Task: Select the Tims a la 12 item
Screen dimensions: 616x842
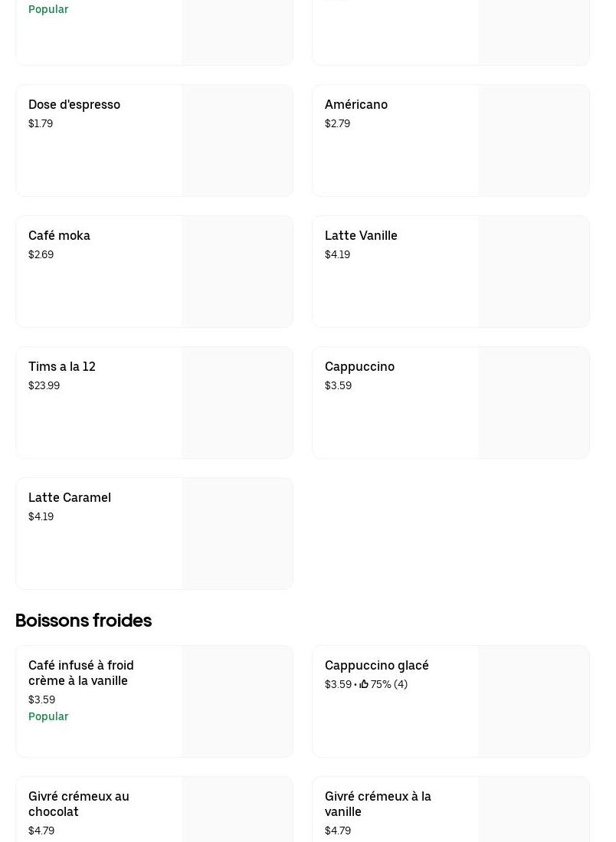Action: (62, 366)
